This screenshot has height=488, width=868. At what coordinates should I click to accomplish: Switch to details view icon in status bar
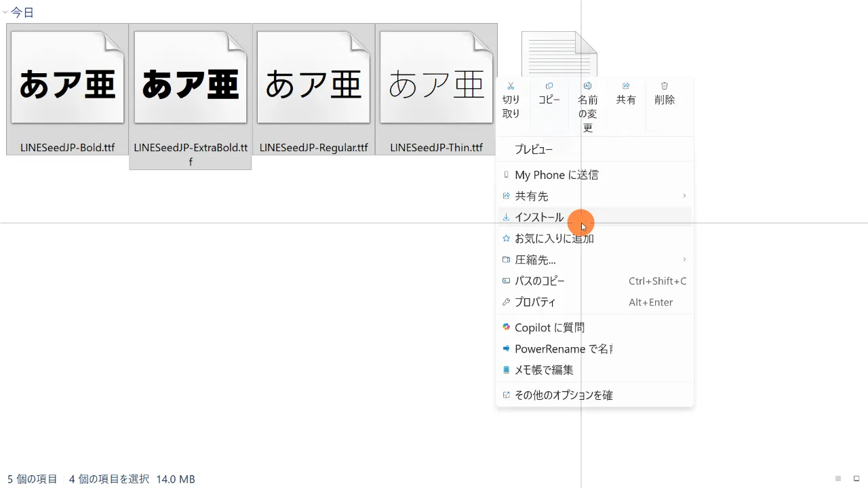(x=838, y=479)
